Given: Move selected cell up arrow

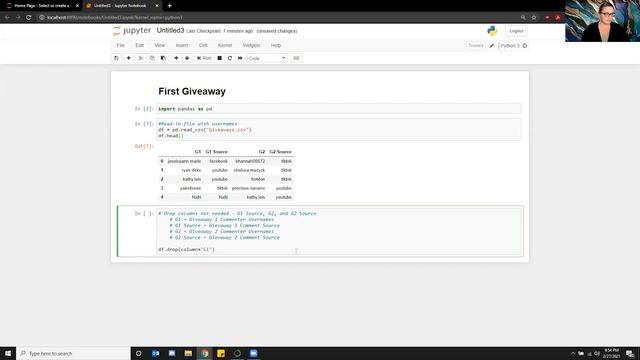Looking at the screenshot, I should tap(176, 58).
